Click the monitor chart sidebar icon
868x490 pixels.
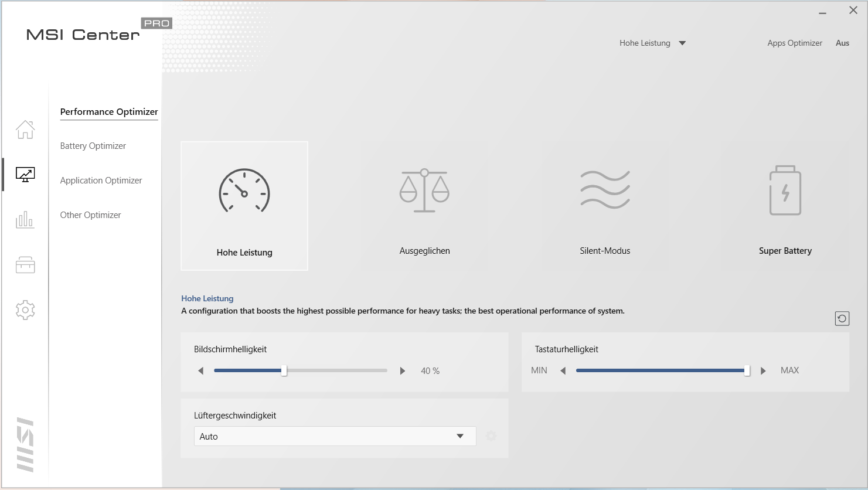(x=25, y=175)
